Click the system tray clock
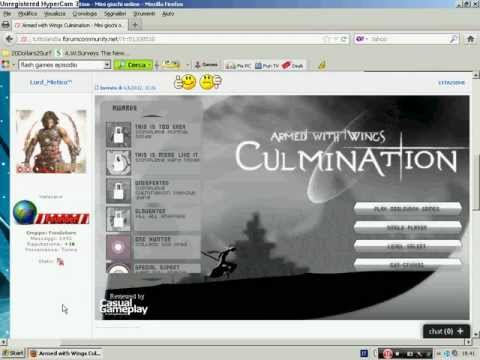 468,353
